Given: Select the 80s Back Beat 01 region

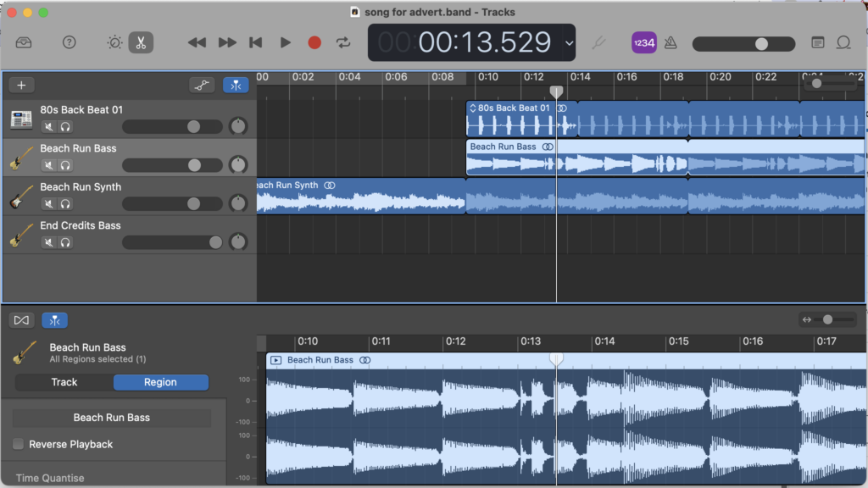Looking at the screenshot, I should point(521,119).
